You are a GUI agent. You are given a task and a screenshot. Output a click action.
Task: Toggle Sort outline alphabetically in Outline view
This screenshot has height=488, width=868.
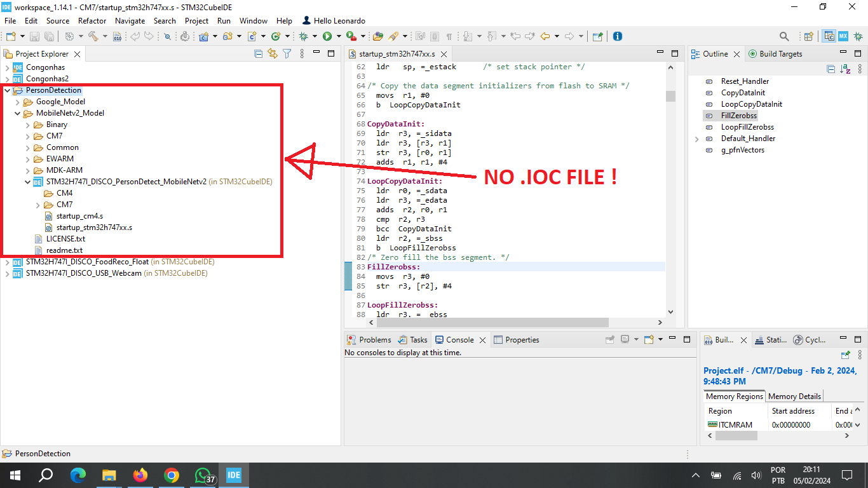[x=845, y=69]
